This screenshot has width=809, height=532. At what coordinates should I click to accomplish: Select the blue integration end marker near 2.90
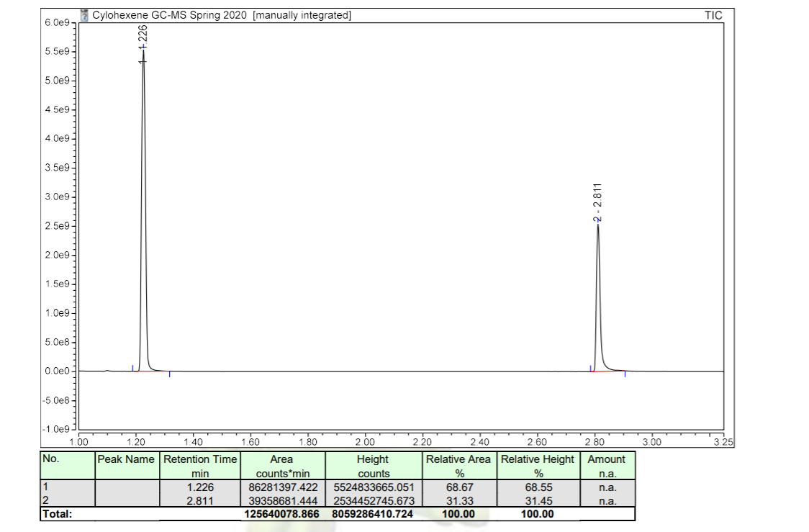pos(625,373)
